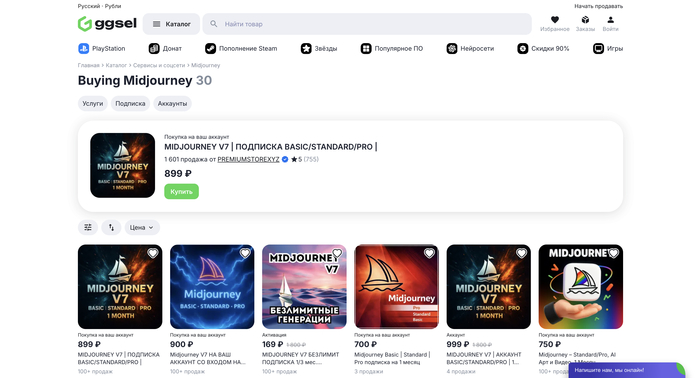Click the star icon beside Звёзды

pos(306,49)
